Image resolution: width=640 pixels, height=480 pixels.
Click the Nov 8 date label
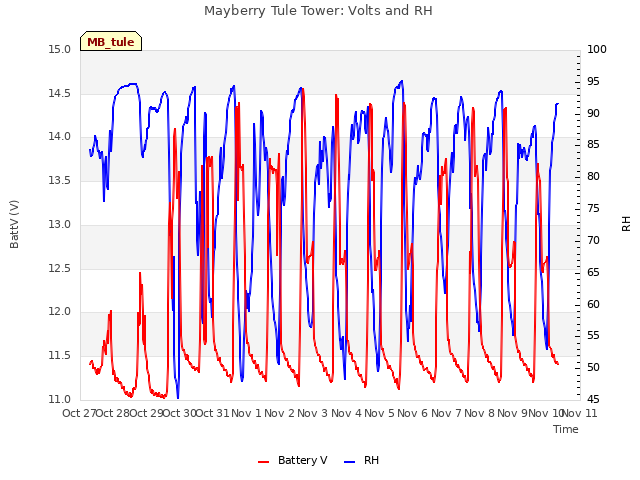click(x=479, y=413)
